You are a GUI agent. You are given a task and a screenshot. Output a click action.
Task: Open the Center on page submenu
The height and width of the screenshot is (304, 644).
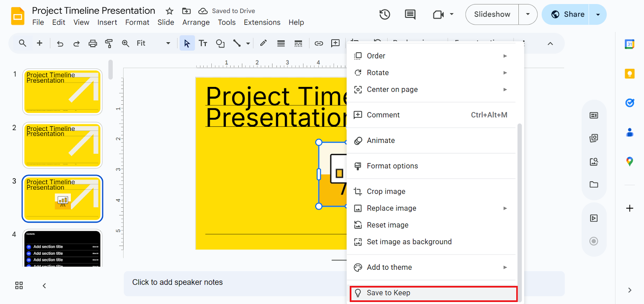(431, 89)
